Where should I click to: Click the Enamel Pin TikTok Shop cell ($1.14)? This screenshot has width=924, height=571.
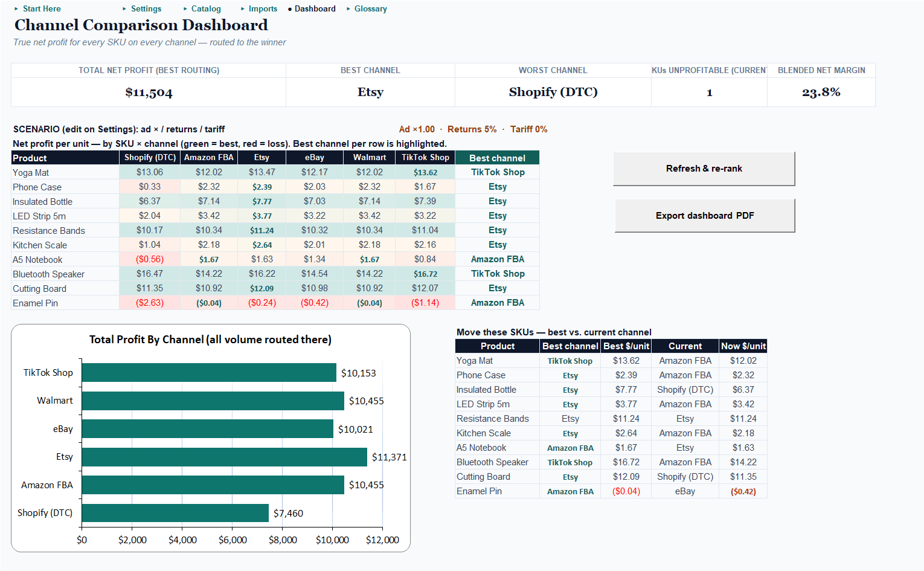425,303
